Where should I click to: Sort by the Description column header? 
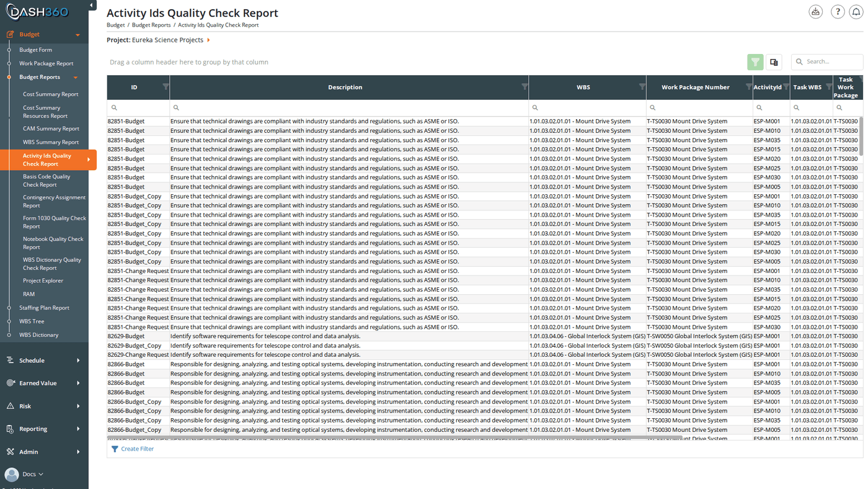pyautogui.click(x=345, y=87)
